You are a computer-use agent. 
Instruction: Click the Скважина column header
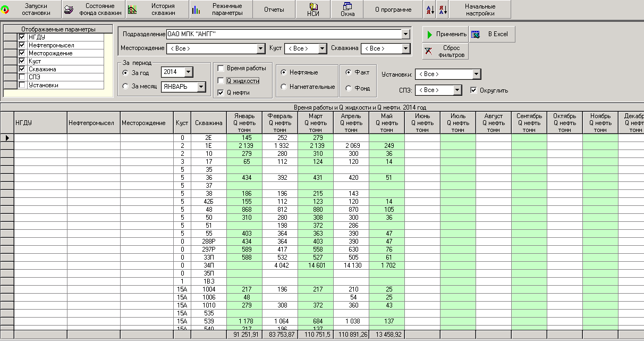[x=208, y=123]
